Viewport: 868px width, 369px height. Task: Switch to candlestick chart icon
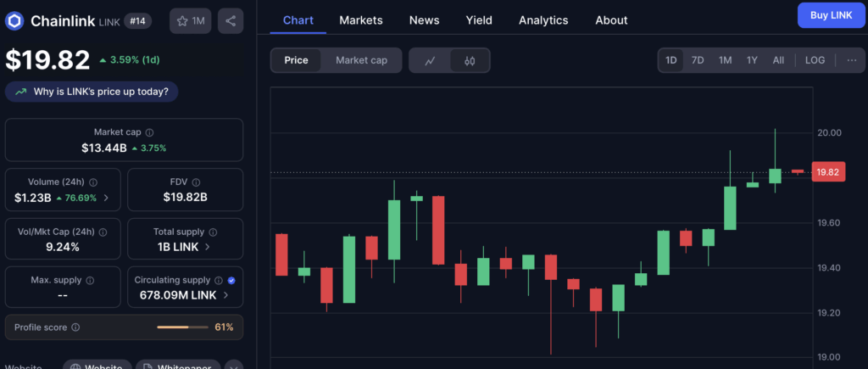click(x=470, y=60)
